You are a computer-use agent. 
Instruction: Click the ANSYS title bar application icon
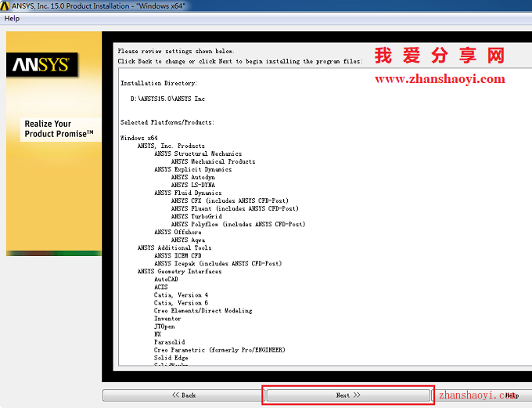[5, 5]
